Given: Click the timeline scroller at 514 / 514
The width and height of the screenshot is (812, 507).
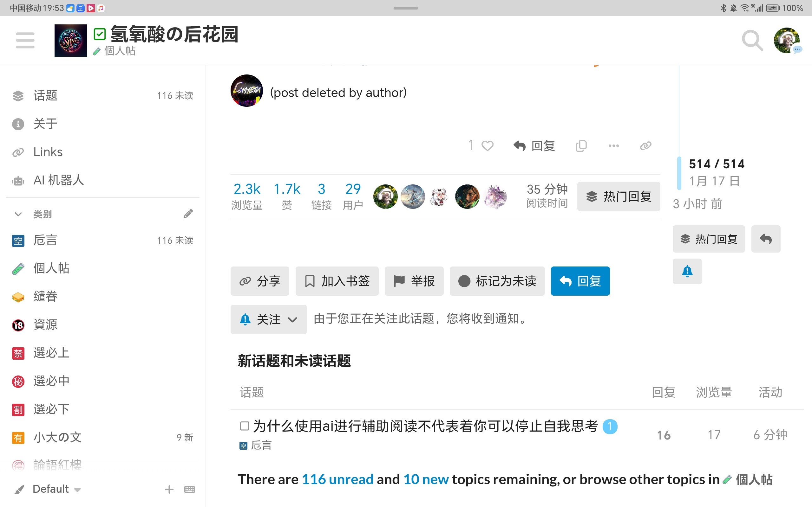Looking at the screenshot, I should [717, 164].
